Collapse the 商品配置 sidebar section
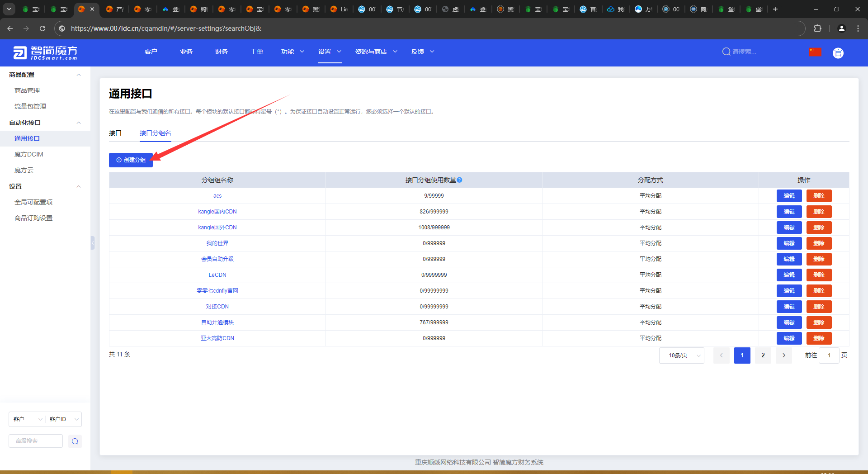This screenshot has height=474, width=868. (79, 75)
